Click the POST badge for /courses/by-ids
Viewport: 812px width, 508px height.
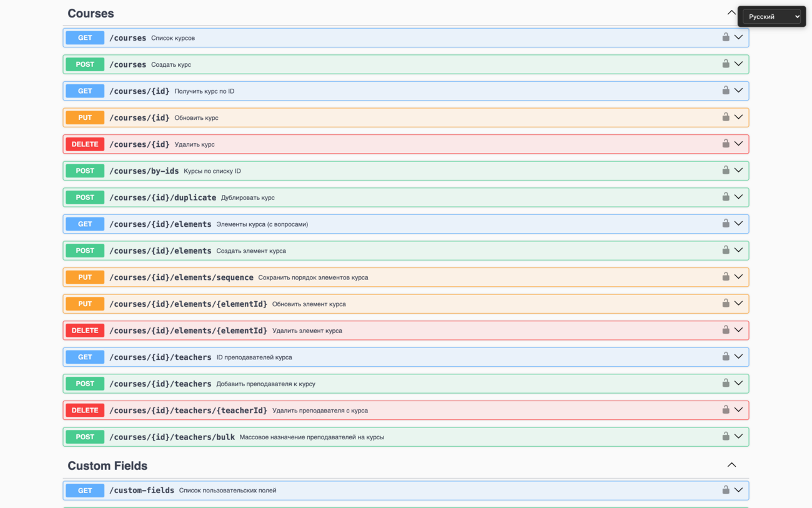[x=85, y=171]
